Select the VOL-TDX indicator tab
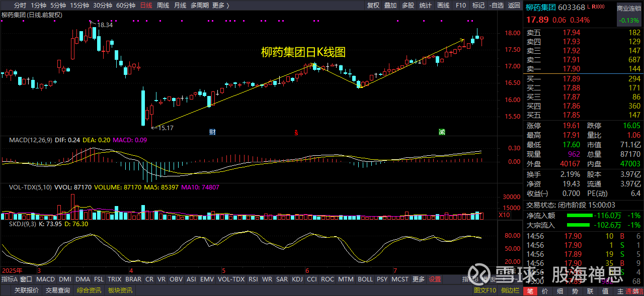This screenshot has width=644, height=296. click(x=231, y=279)
